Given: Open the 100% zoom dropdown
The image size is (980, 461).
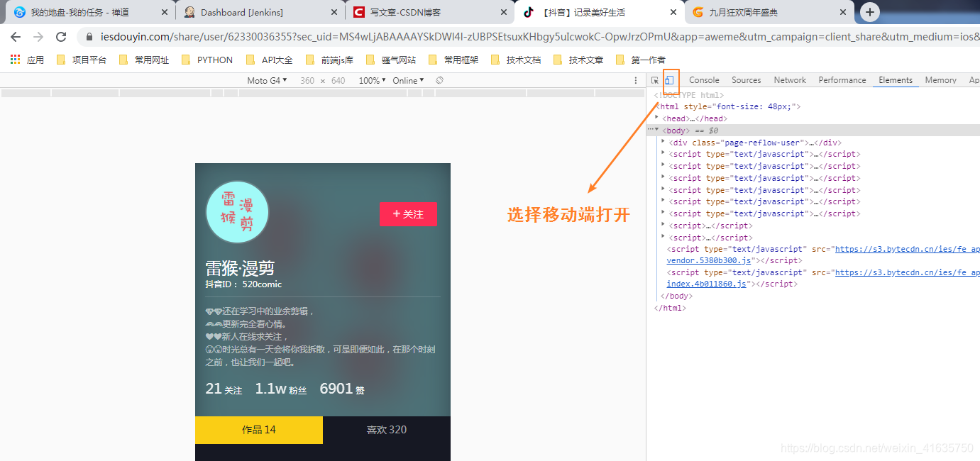Looking at the screenshot, I should coord(373,80).
